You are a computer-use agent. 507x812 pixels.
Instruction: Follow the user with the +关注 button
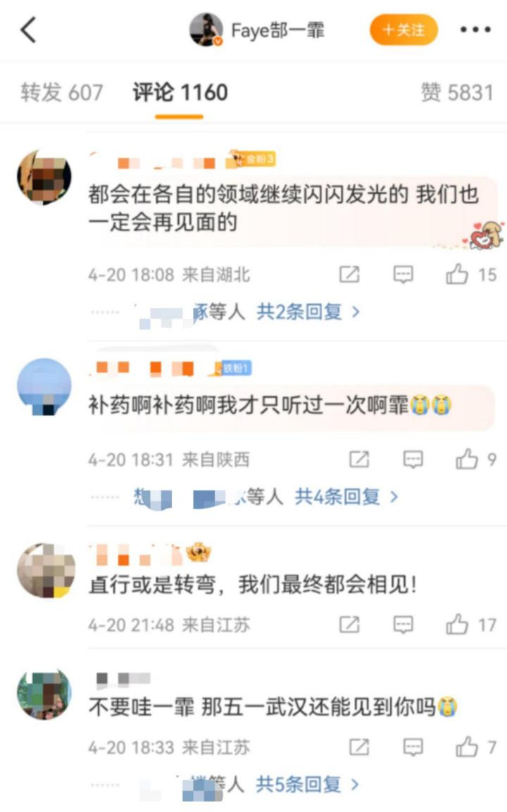(403, 30)
